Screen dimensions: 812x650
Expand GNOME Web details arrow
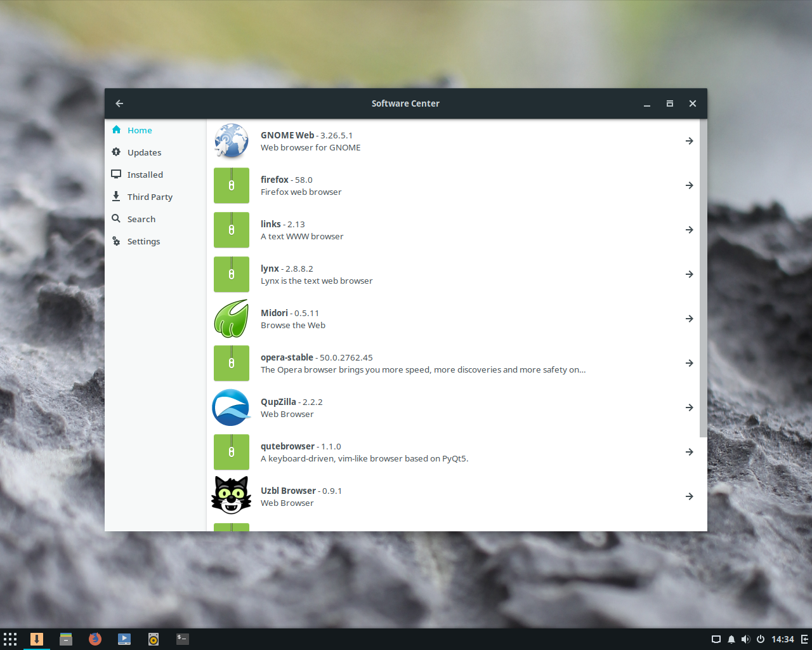click(x=689, y=141)
